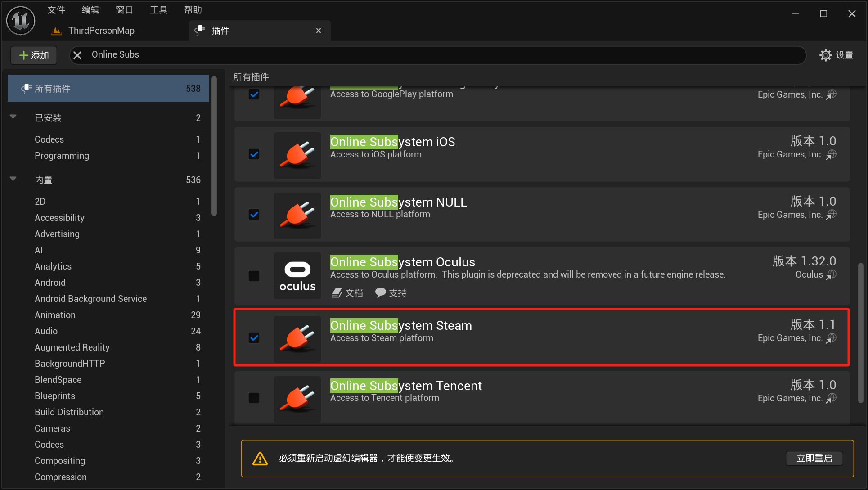Click the restart warning triangle icon

point(260,459)
